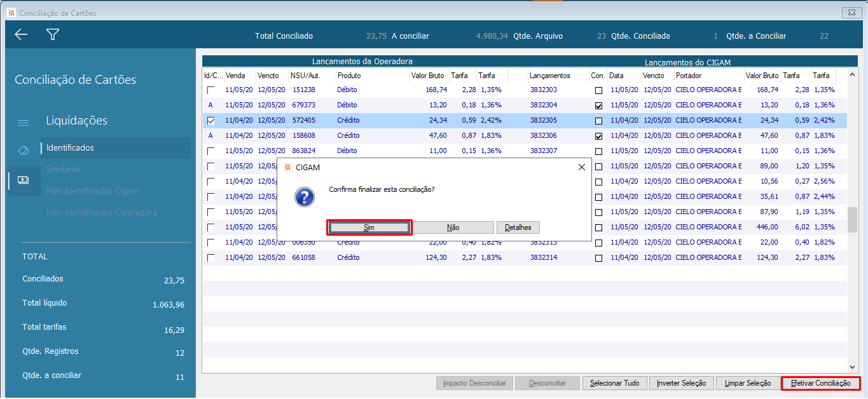Close the CIGAM dialog with X
The image size is (868, 399).
581,167
